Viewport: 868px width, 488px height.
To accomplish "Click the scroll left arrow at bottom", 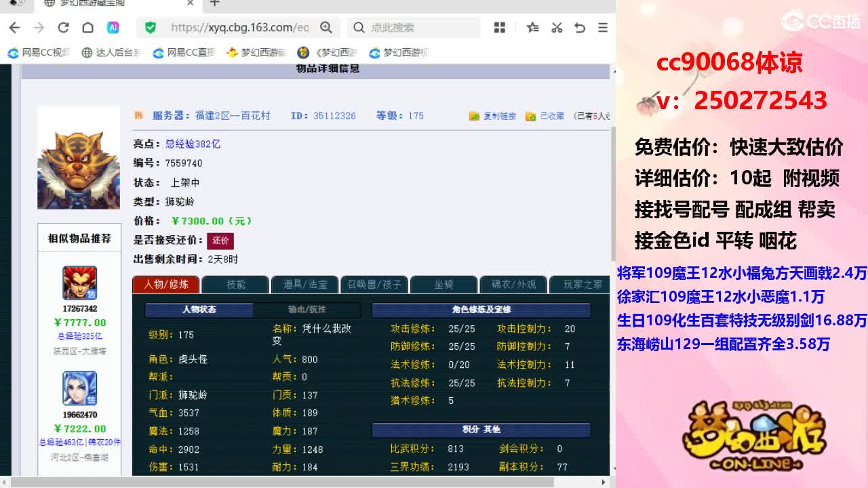I will pos(5,482).
